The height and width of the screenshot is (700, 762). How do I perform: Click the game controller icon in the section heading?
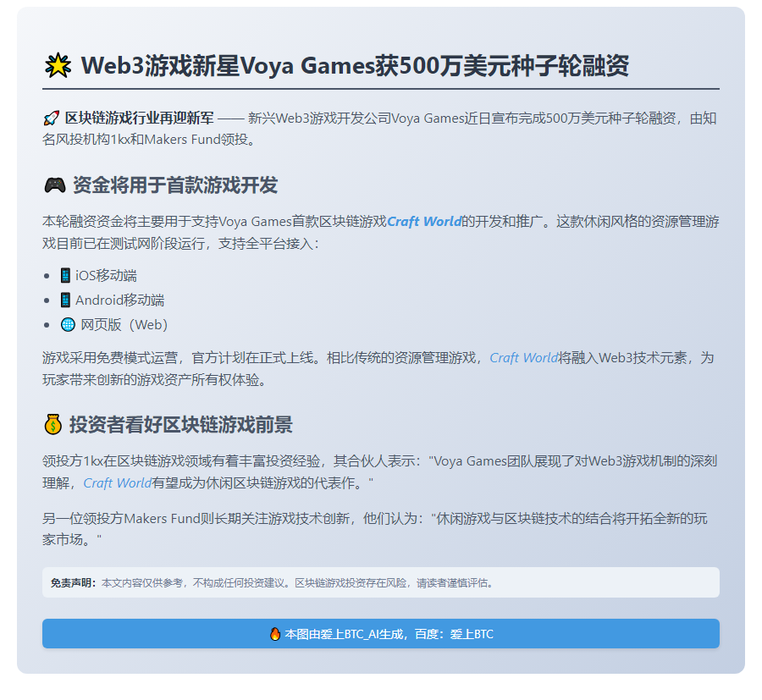[56, 184]
